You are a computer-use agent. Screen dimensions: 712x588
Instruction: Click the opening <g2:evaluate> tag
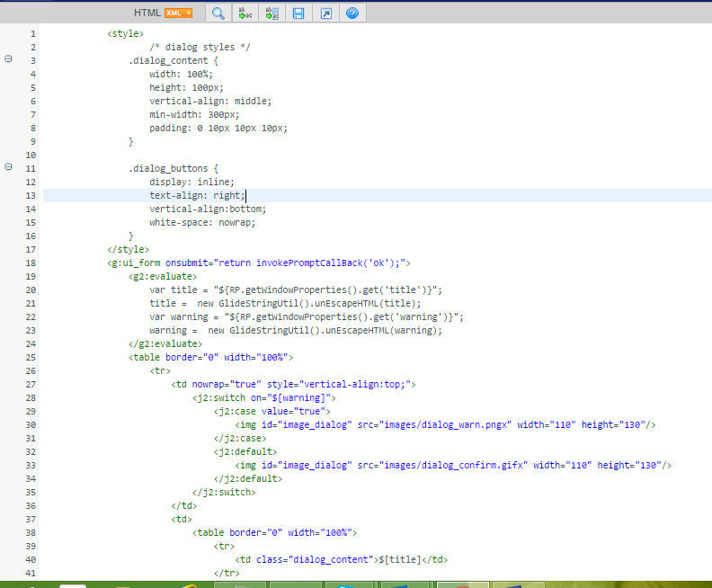[163, 277]
